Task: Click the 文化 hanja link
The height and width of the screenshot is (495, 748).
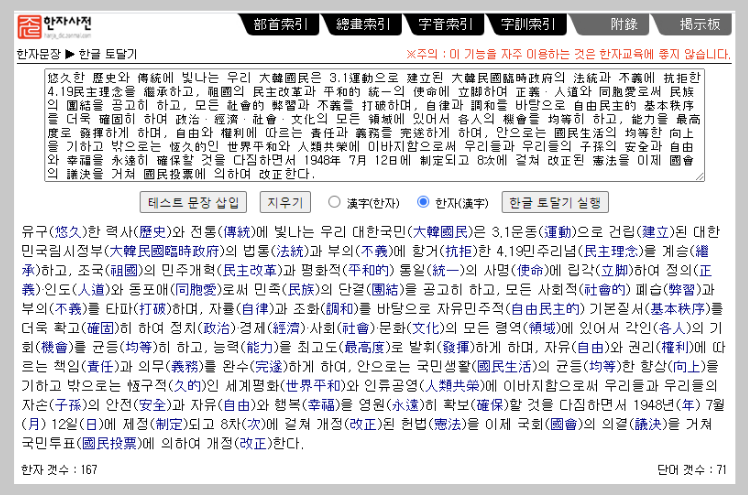Action: point(426,328)
